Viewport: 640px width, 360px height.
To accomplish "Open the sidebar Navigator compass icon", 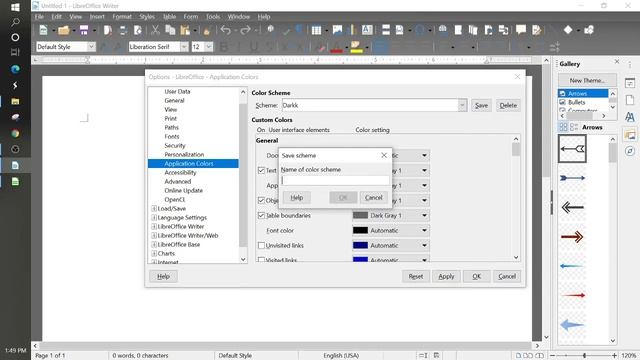I will 630,151.
